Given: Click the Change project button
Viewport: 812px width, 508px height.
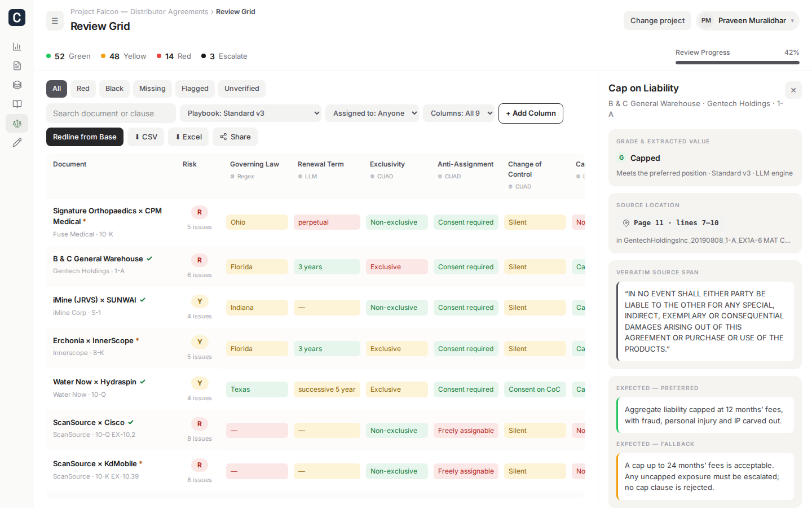Looking at the screenshot, I should [657, 21].
